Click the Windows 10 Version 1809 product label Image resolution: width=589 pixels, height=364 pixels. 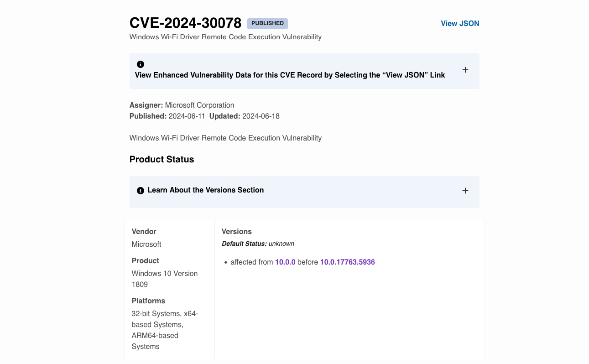(x=164, y=279)
